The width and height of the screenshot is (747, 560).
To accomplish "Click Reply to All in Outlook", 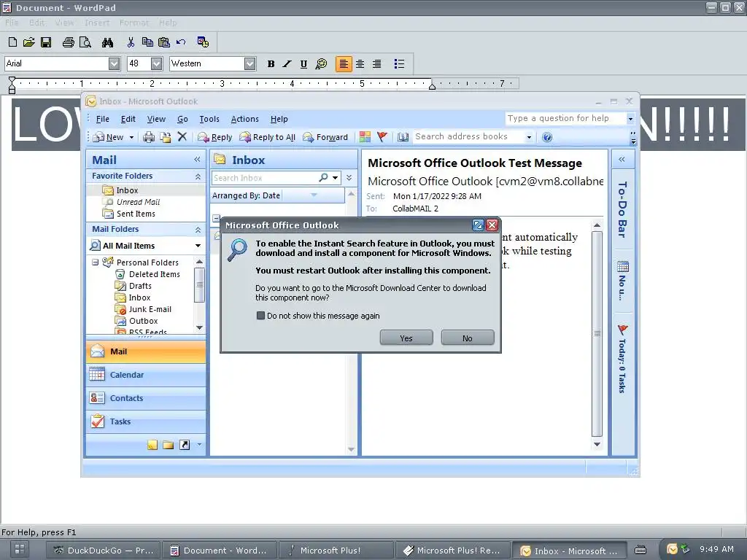I will coord(267,137).
